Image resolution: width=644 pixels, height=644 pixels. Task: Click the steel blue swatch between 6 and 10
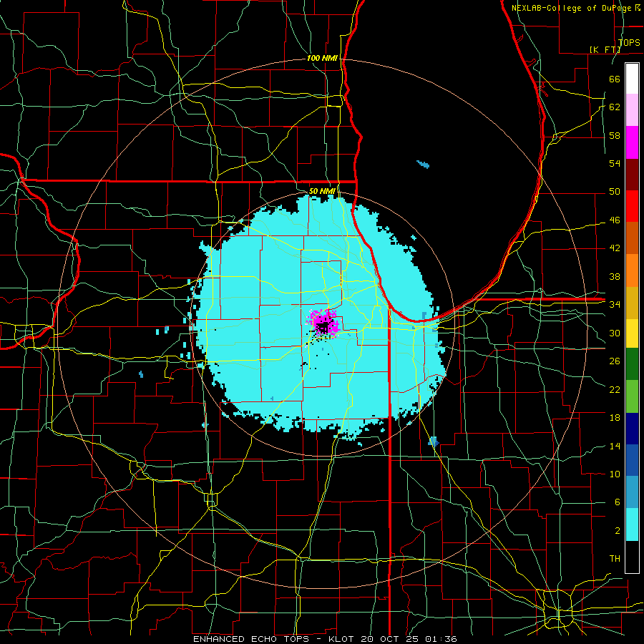(632, 492)
